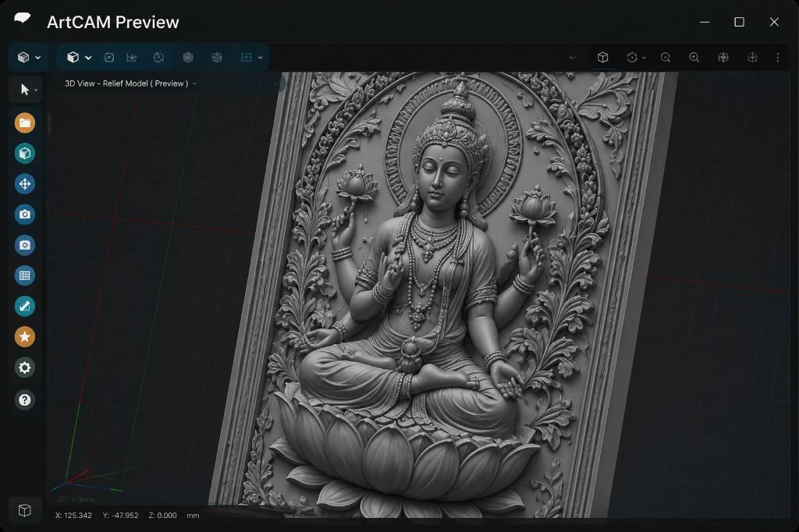Expand the chevron next to the four-pane layout icon

click(x=261, y=58)
